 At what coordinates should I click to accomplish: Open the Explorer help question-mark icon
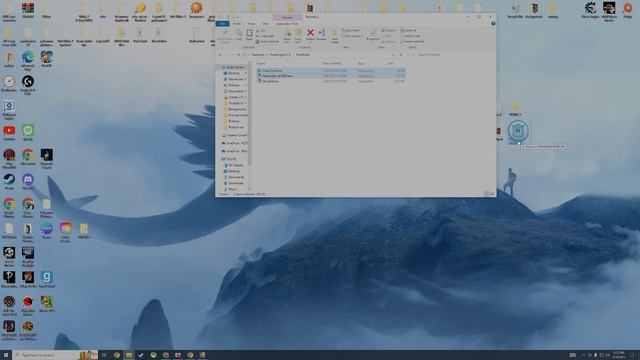pyautogui.click(x=493, y=24)
